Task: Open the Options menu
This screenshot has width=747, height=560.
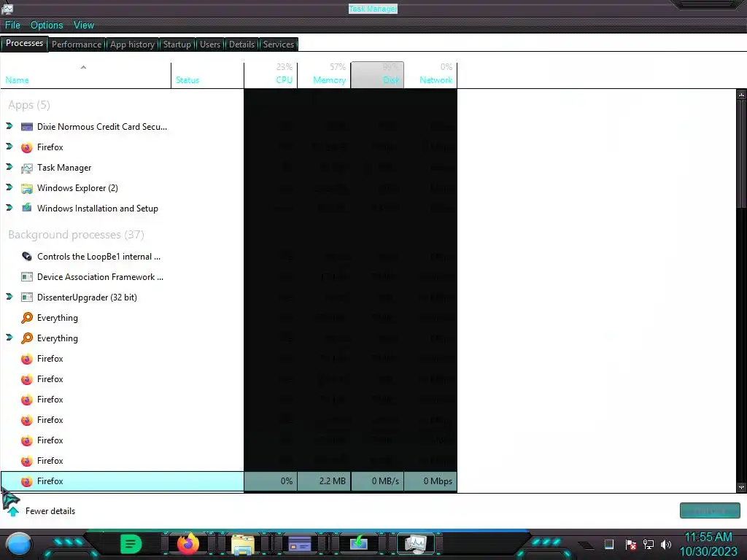Action: (x=47, y=26)
